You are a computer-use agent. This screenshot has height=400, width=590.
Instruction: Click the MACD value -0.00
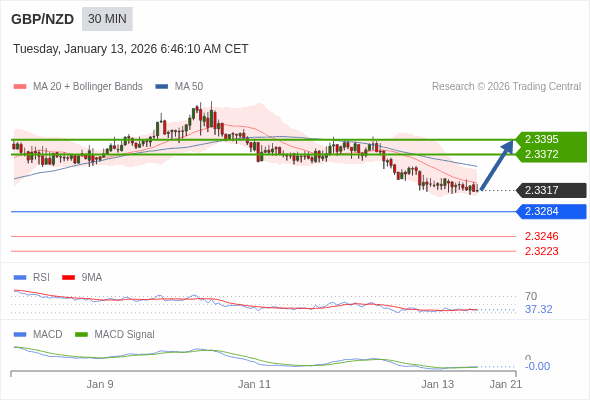[537, 366]
